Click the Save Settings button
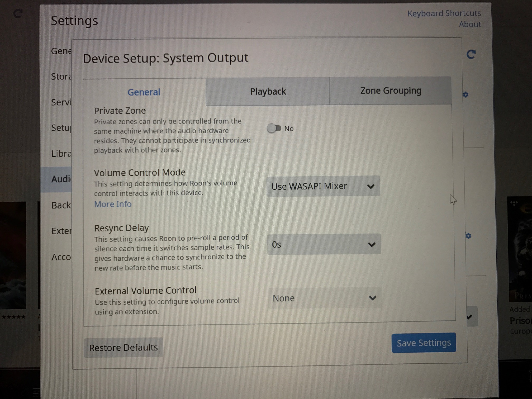The image size is (532, 399). click(424, 343)
